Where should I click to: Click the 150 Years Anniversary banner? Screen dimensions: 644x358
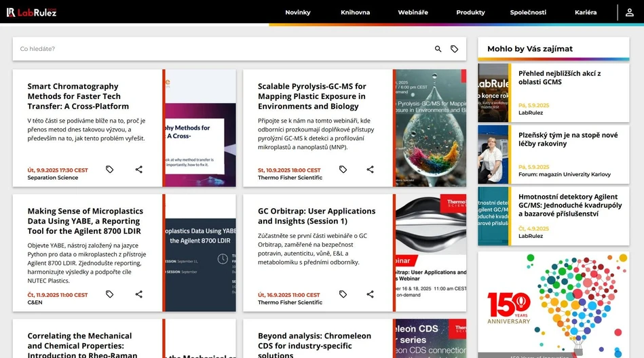(553, 305)
